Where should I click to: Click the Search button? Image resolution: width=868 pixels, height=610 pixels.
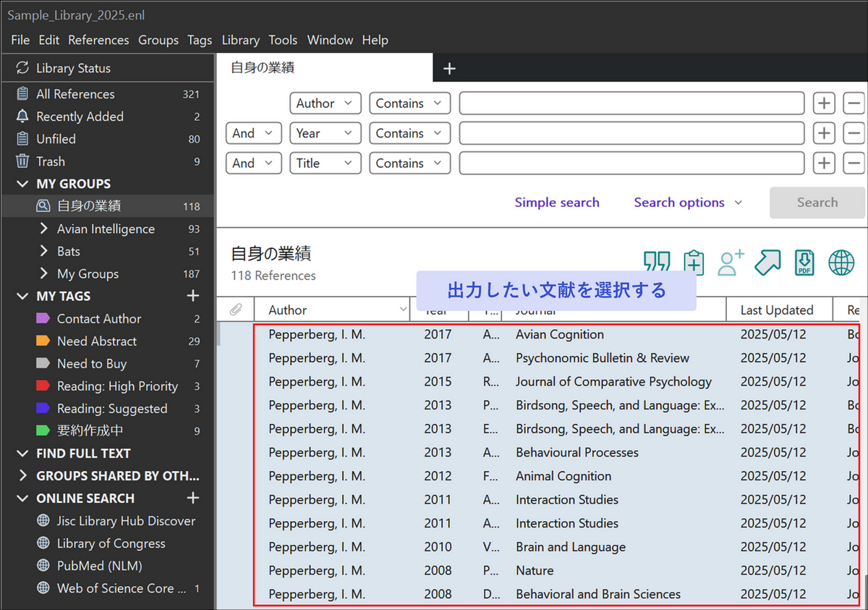817,203
